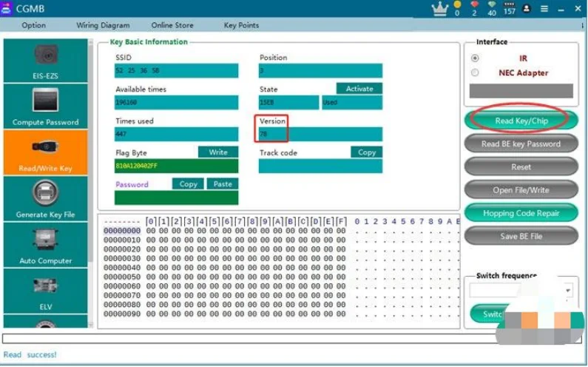Click the Write button for Flag Byte
The height and width of the screenshot is (367, 588).
coord(218,152)
